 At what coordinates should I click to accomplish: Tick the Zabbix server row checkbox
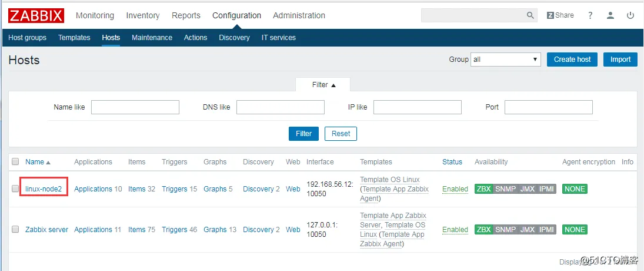(15, 229)
